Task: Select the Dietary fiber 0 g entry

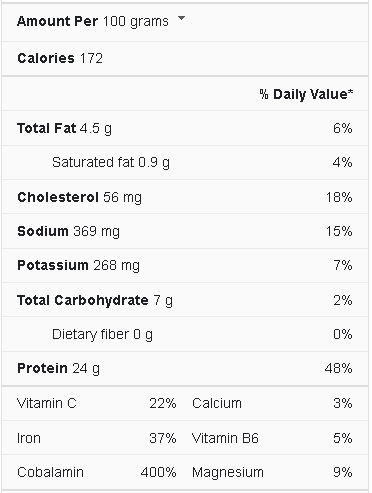Action: tap(102, 334)
